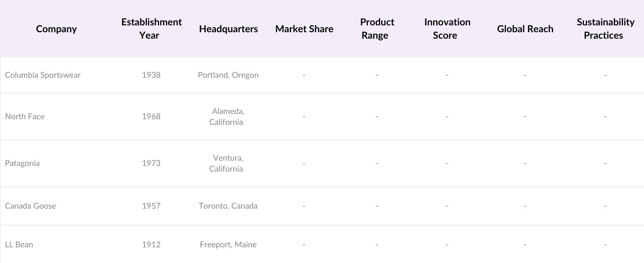
Task: Click the Product Range header
Action: (x=377, y=29)
